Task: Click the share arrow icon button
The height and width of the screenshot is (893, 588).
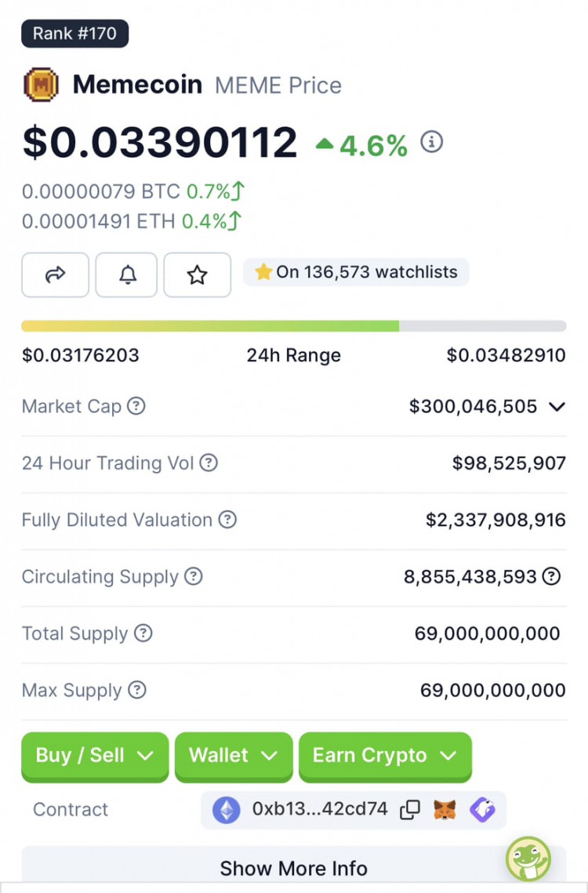Action: (55, 275)
